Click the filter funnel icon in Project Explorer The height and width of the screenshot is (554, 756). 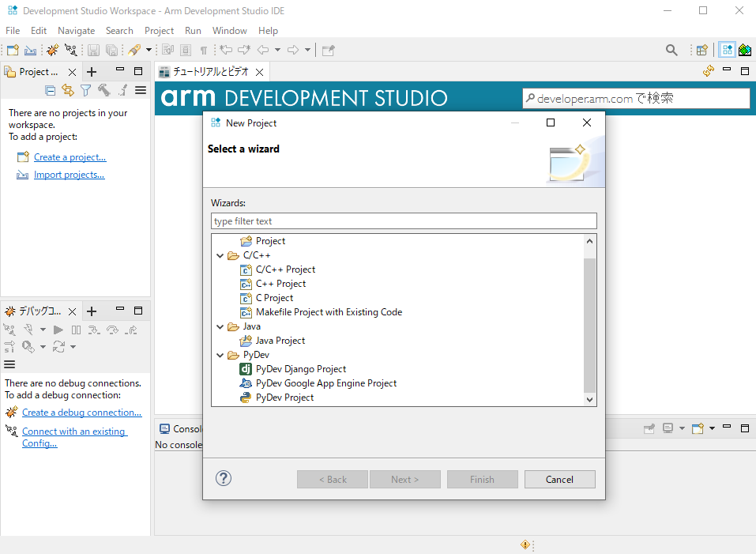pyautogui.click(x=86, y=90)
